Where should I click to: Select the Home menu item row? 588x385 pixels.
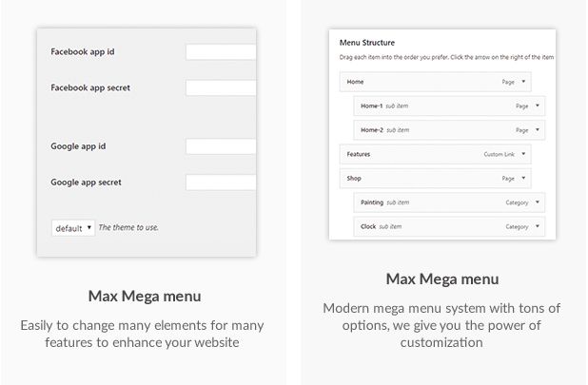(419, 83)
